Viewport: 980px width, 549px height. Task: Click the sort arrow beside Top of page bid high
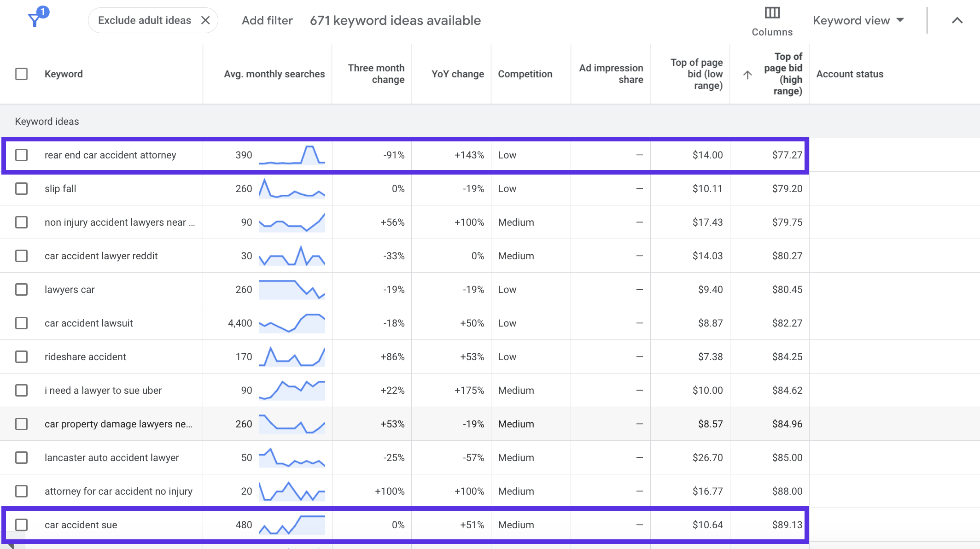click(x=747, y=74)
